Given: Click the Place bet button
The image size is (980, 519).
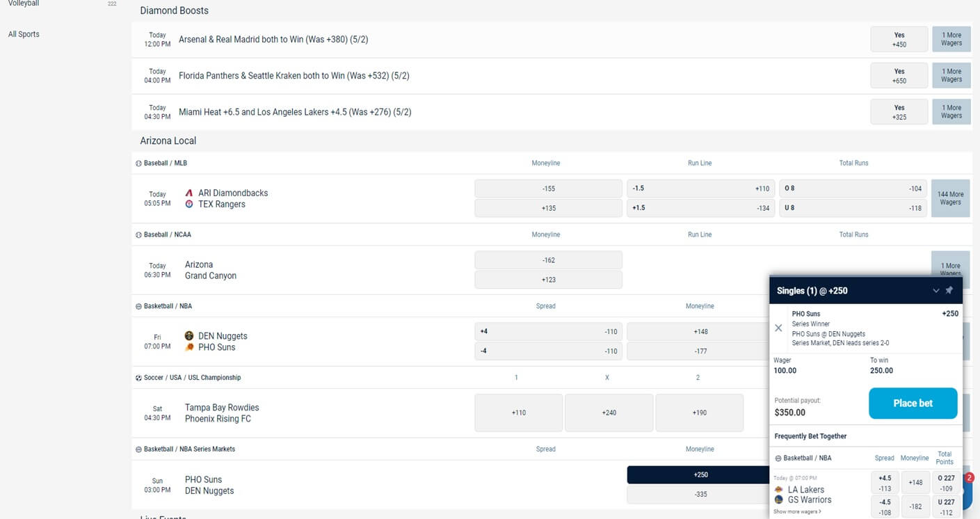Looking at the screenshot, I should pyautogui.click(x=913, y=404).
